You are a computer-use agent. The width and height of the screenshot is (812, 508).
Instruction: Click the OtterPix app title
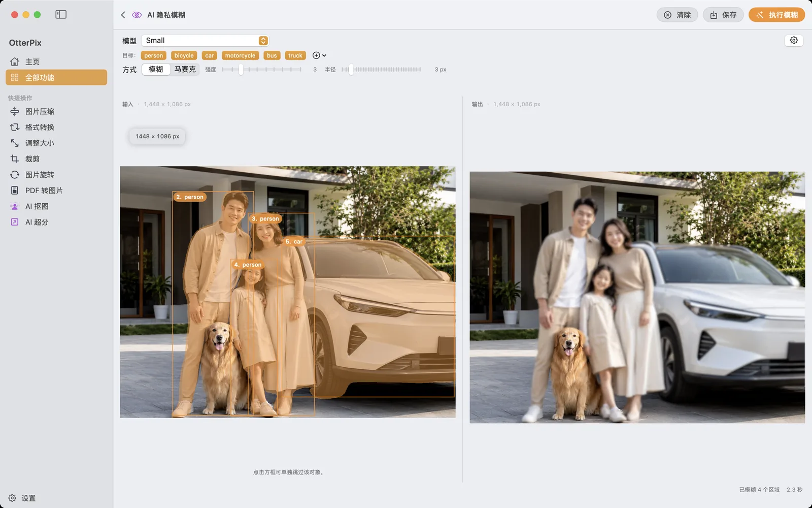click(25, 43)
